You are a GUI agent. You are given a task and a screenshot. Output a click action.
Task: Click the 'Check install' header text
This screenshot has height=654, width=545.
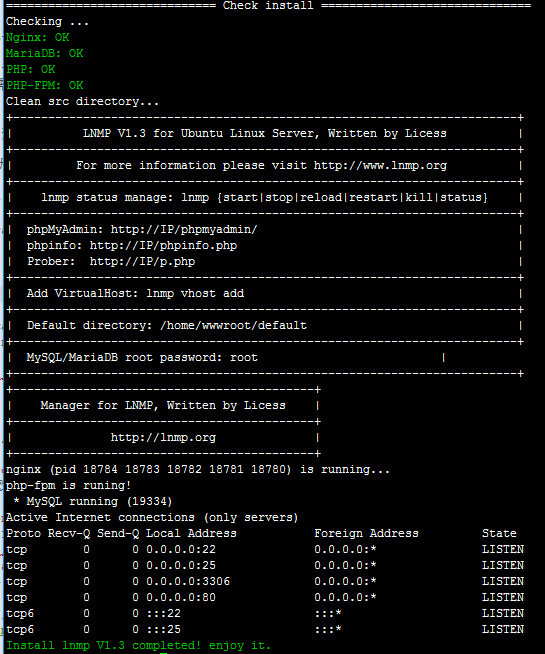pyautogui.click(x=268, y=5)
